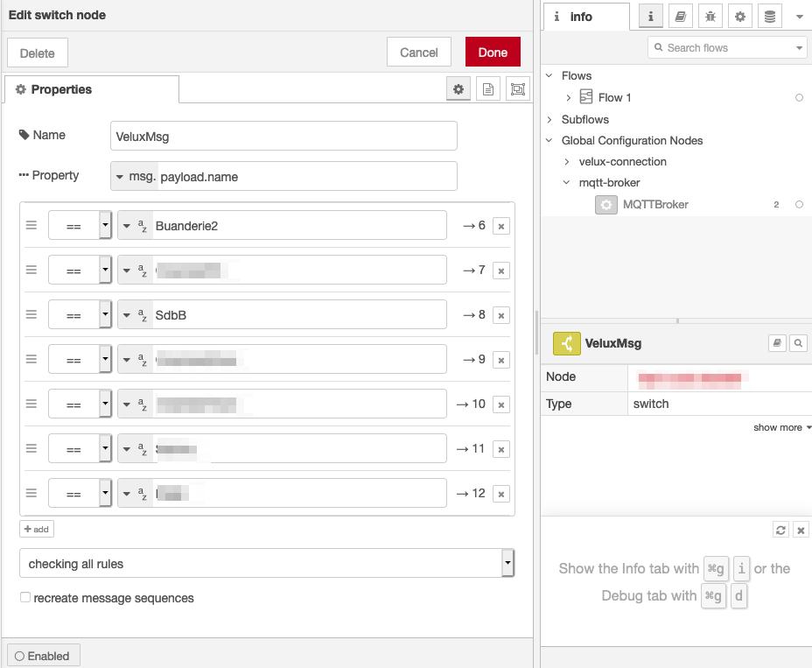The width and height of the screenshot is (812, 668).
Task: Open the debug messages bug tab
Action: (710, 16)
